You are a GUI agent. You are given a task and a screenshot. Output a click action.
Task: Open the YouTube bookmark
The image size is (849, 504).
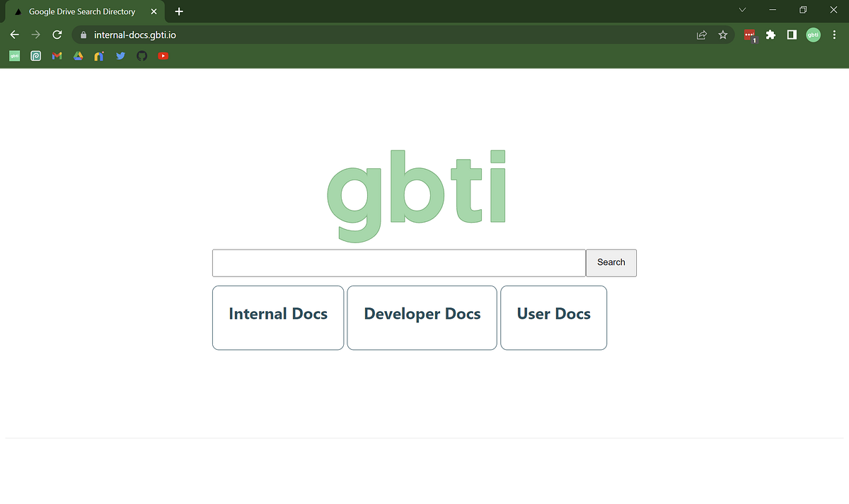click(163, 55)
